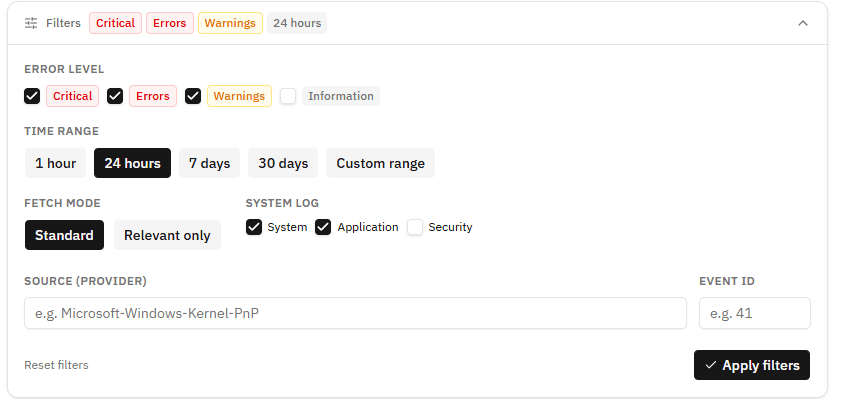Collapse the Filters panel with the chevron
The height and width of the screenshot is (399, 841).
tap(802, 23)
